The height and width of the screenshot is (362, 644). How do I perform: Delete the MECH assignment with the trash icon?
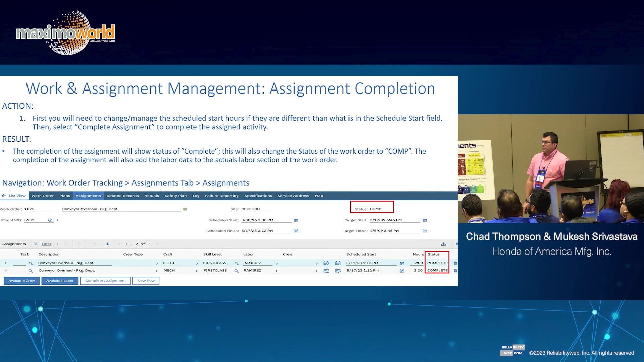click(x=455, y=270)
